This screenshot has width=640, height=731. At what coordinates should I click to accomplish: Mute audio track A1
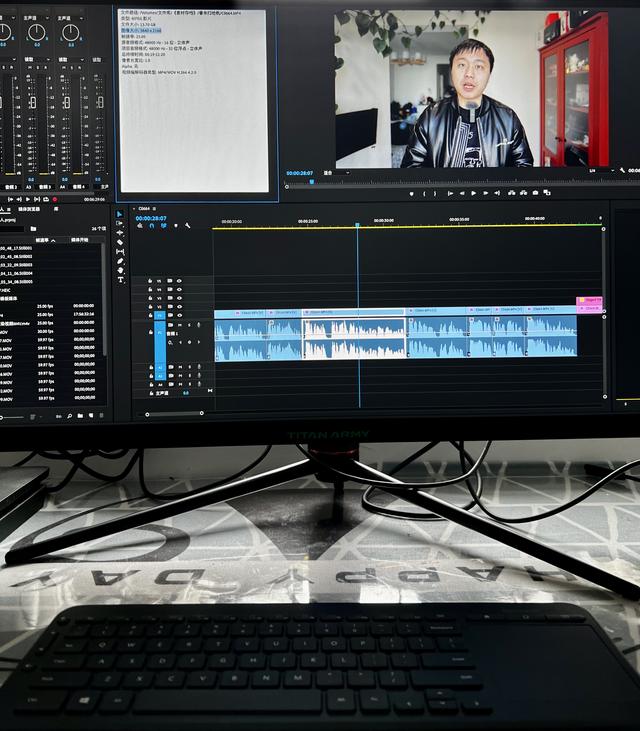click(180, 325)
